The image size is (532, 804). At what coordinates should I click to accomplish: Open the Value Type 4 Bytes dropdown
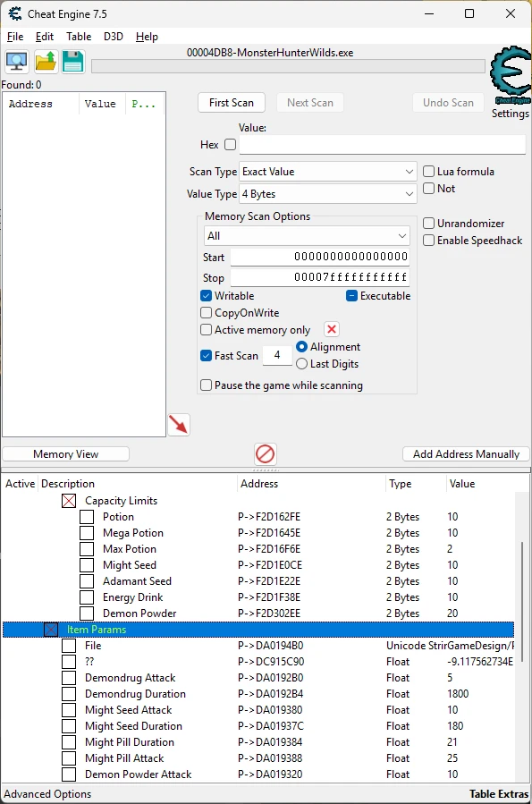327,194
